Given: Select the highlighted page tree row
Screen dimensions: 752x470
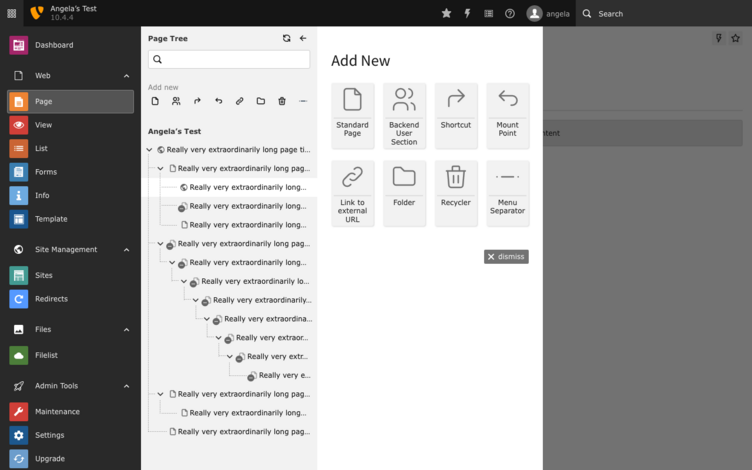Looking at the screenshot, I should coord(229,187).
